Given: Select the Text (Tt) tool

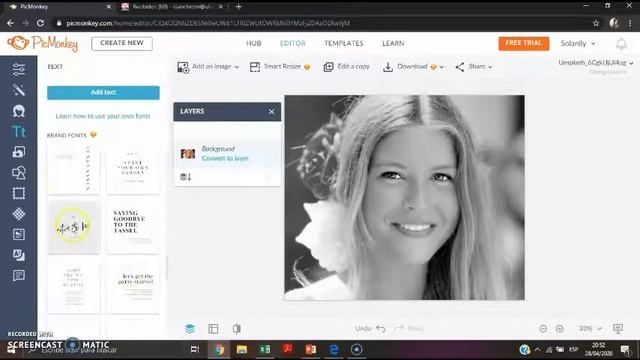Looking at the screenshot, I should click(x=19, y=131).
